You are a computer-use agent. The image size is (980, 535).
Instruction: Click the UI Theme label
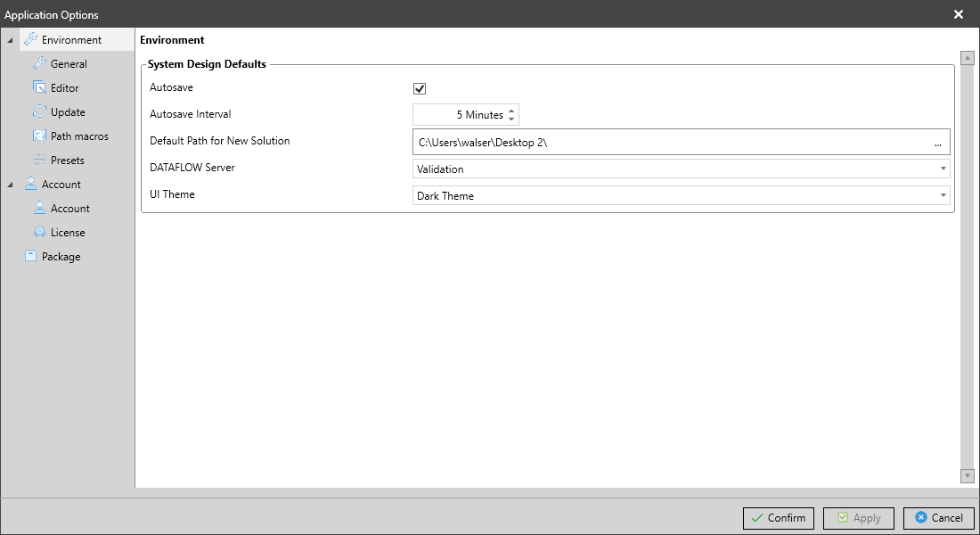coord(172,194)
